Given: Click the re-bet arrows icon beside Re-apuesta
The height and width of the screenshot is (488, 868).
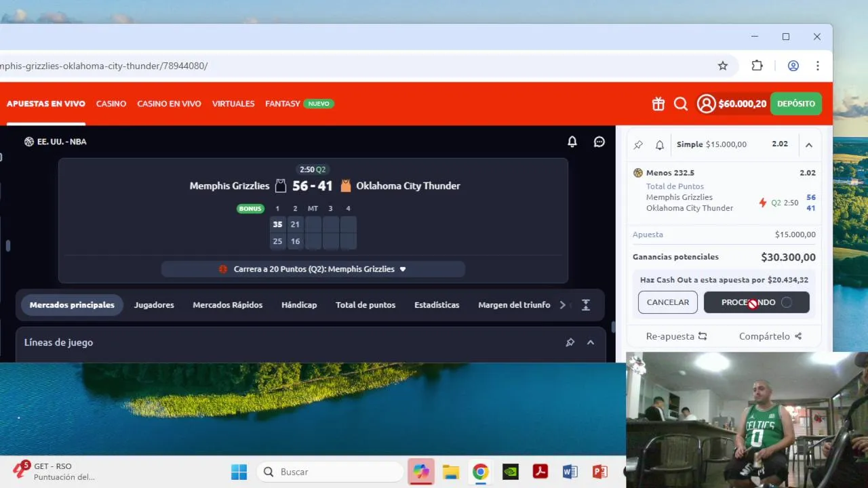Looking at the screenshot, I should [703, 336].
